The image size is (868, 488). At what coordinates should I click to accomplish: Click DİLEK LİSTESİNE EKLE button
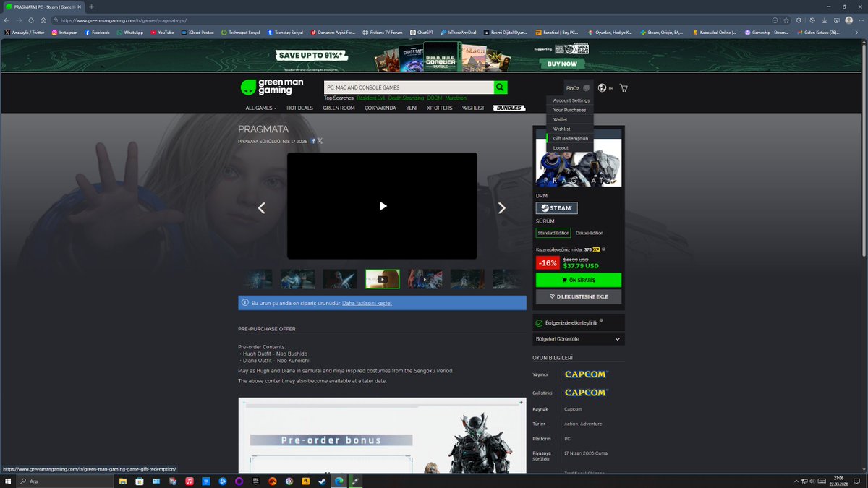coord(579,296)
